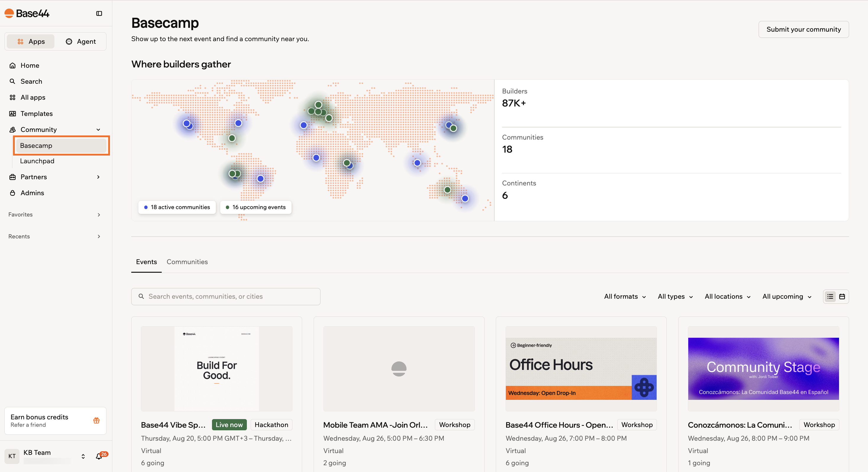Switch to the Apps mode
Screen dimensions: 868x472
(x=31, y=41)
